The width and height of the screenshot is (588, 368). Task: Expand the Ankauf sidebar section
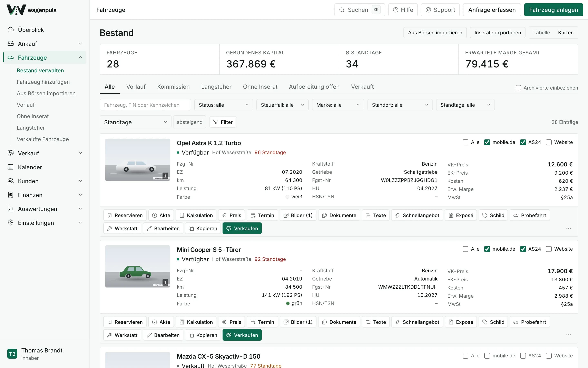pyautogui.click(x=45, y=44)
